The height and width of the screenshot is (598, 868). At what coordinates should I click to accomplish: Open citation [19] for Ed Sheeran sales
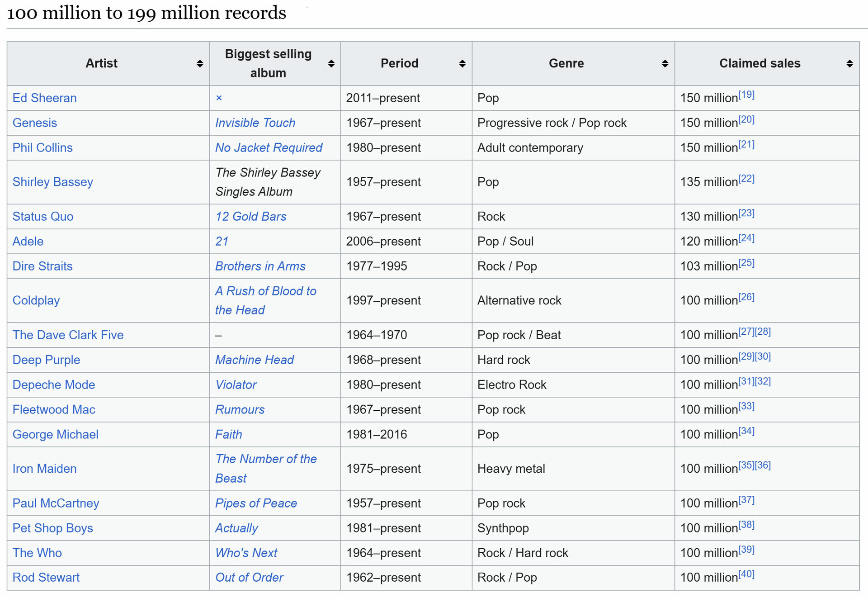click(746, 95)
